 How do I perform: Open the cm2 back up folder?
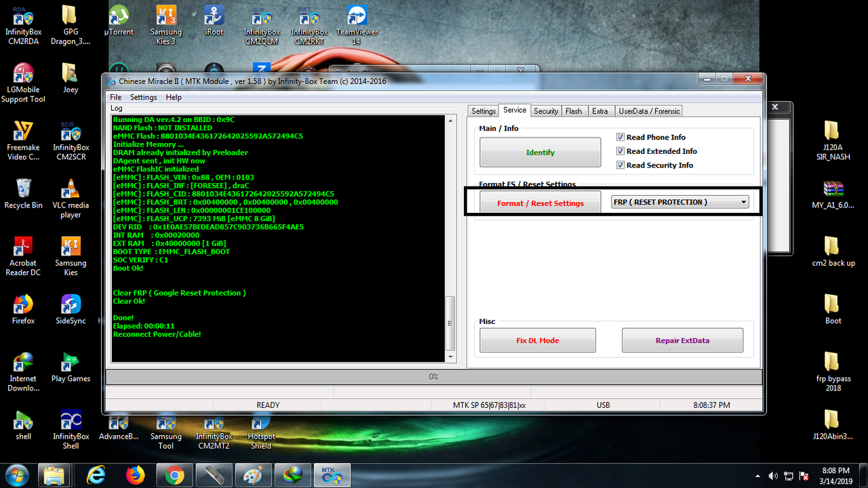coord(833,251)
